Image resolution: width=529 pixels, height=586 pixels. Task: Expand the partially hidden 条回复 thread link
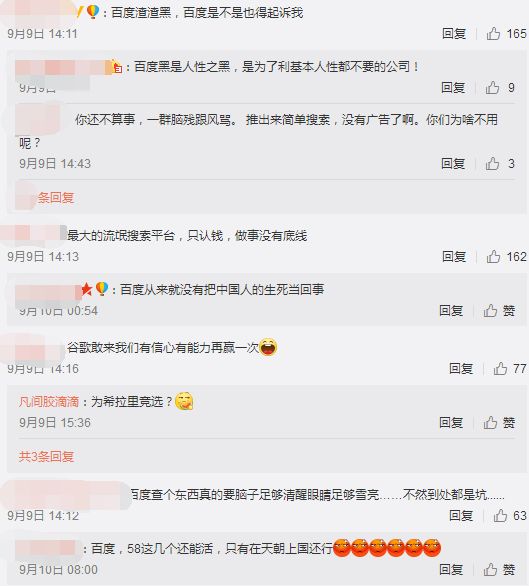[x=55, y=197]
